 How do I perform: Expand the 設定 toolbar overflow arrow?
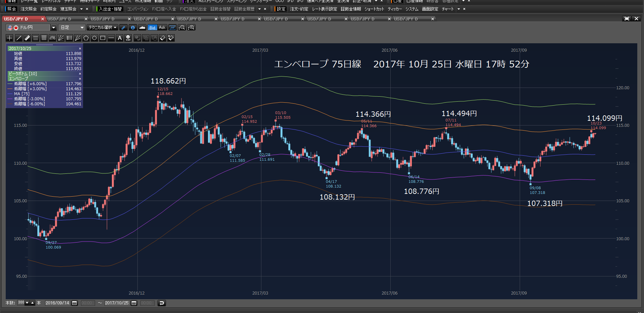pyautogui.click(x=459, y=9)
